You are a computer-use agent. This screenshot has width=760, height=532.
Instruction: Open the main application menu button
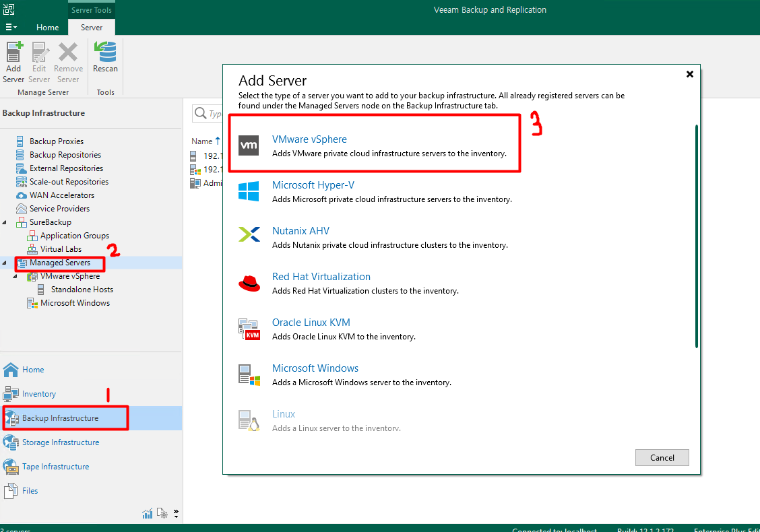click(11, 27)
